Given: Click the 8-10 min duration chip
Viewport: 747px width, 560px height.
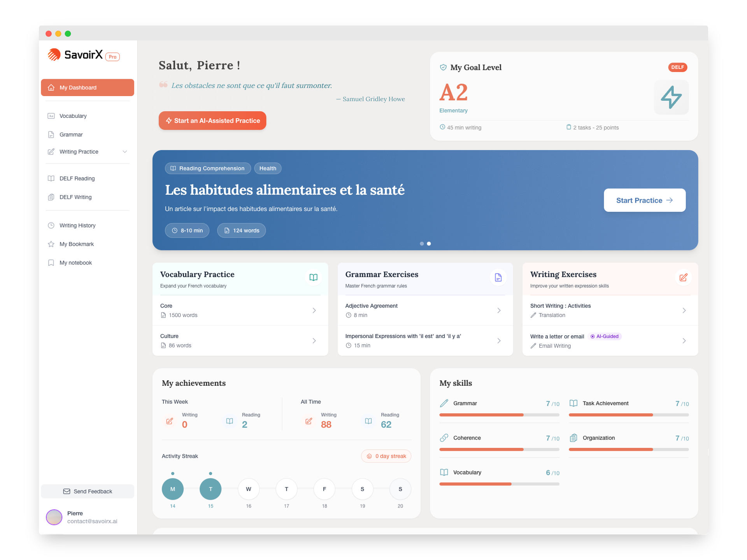Looking at the screenshot, I should (187, 231).
